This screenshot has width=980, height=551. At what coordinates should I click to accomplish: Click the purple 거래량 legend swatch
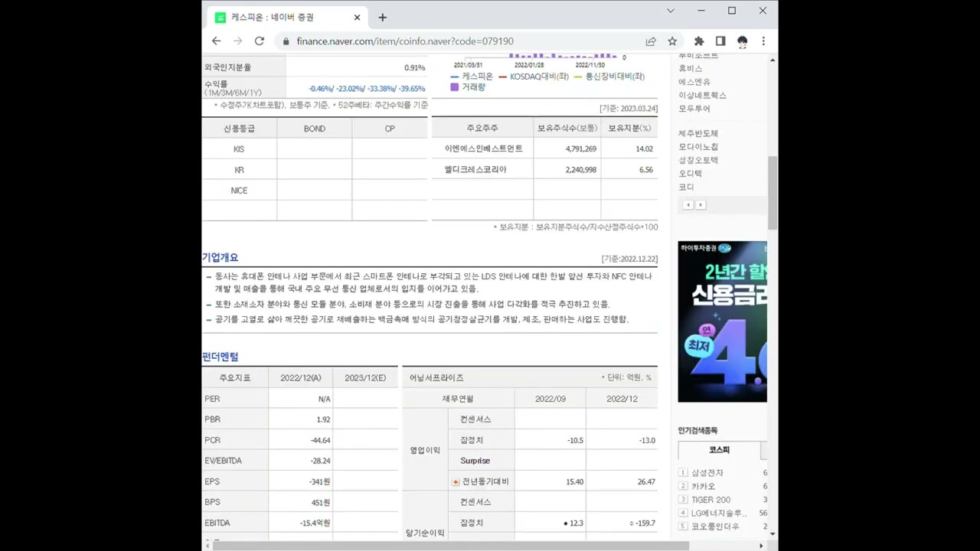tap(455, 87)
